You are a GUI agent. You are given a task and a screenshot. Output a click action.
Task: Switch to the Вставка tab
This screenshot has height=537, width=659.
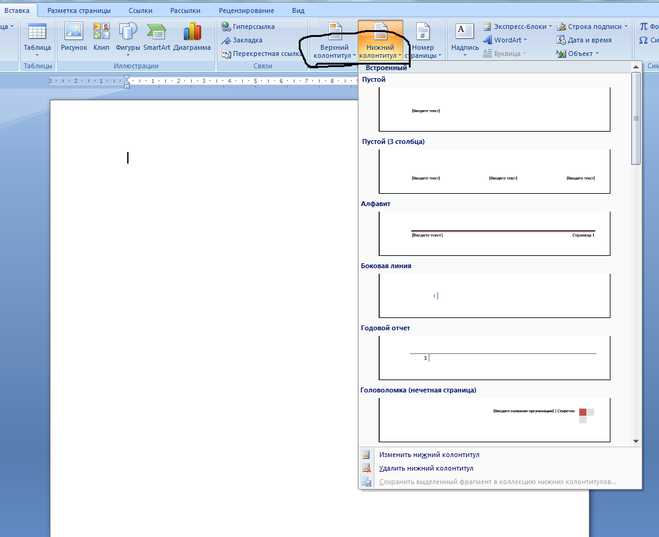click(17, 10)
